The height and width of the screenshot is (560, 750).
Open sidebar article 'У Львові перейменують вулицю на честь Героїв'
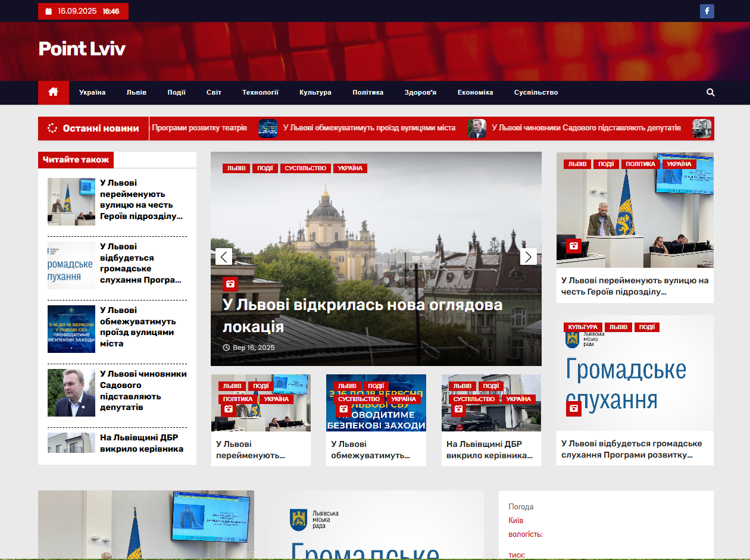pyautogui.click(x=142, y=199)
